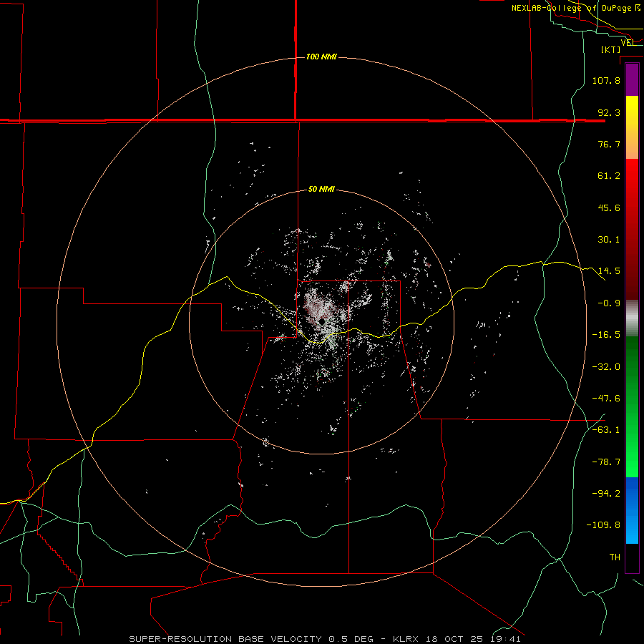The height and width of the screenshot is (644, 644).
Task: Click the gray near-zero segment of the color bar
Action: point(632,318)
